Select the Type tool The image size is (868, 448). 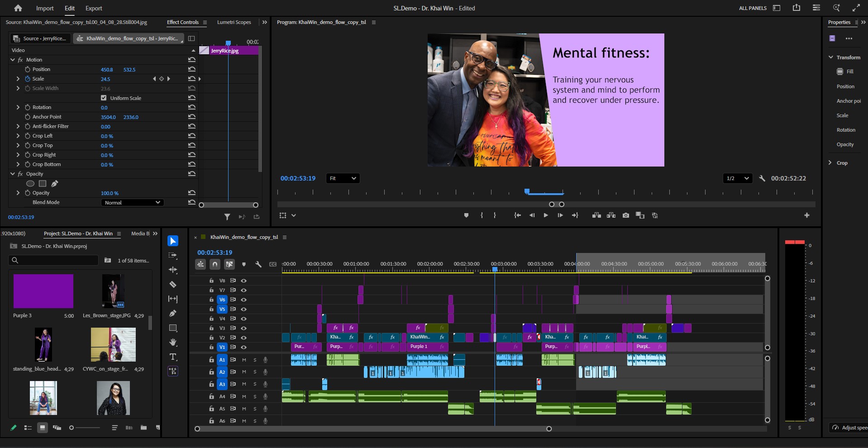click(x=173, y=357)
